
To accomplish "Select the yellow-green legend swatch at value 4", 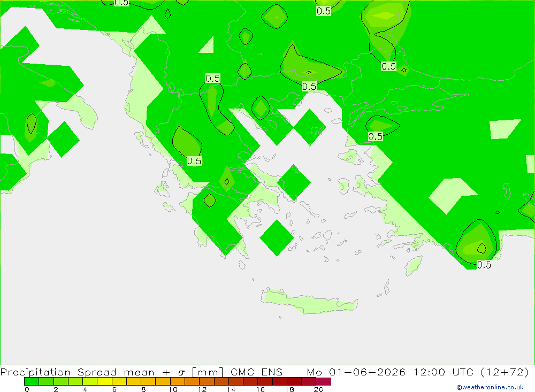I will [90, 381].
